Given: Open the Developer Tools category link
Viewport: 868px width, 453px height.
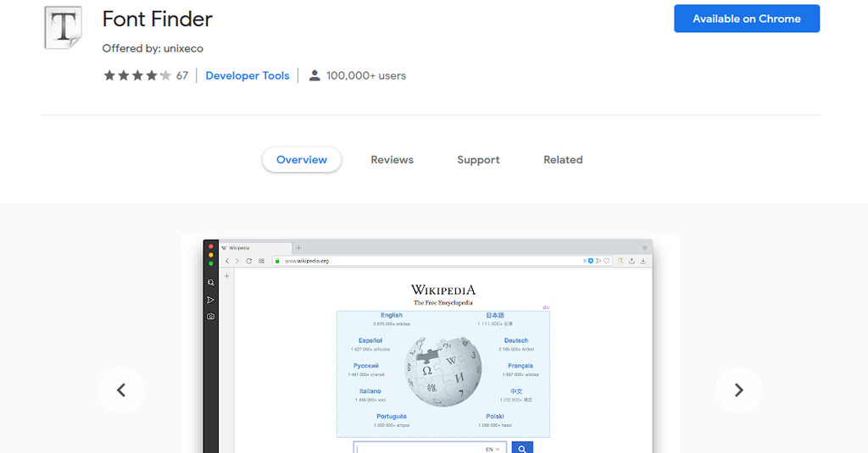Looking at the screenshot, I should pyautogui.click(x=248, y=75).
